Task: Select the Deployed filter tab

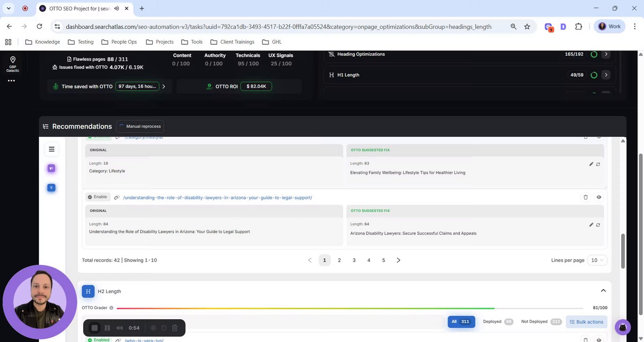Action: click(498, 322)
